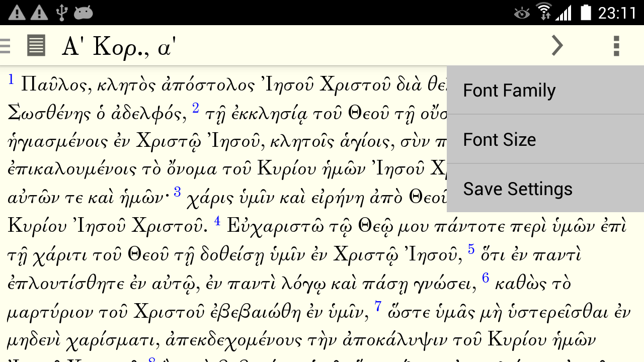
Task: Tap the 23:11 clock in status bar
Action: 617,13
